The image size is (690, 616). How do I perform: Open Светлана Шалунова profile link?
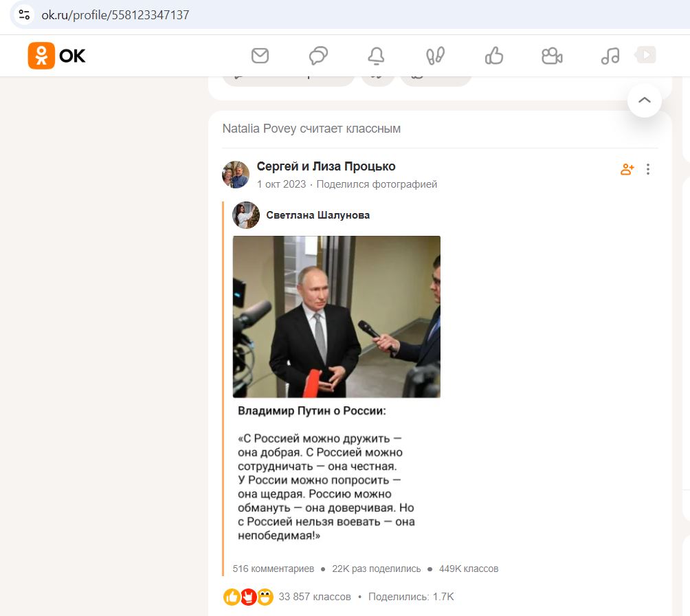pyautogui.click(x=318, y=215)
